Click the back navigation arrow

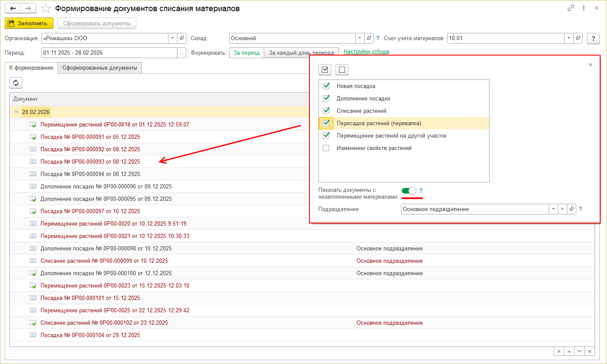tap(13, 9)
